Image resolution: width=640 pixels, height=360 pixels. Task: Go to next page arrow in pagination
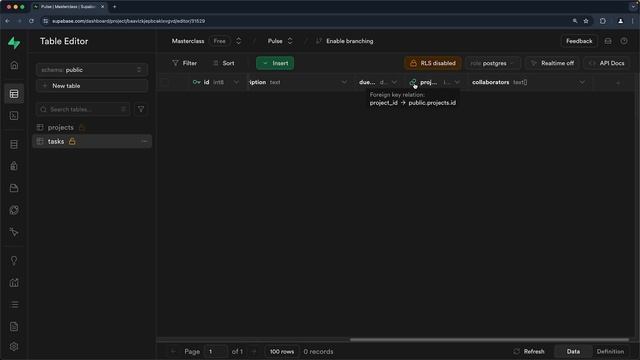click(x=254, y=351)
